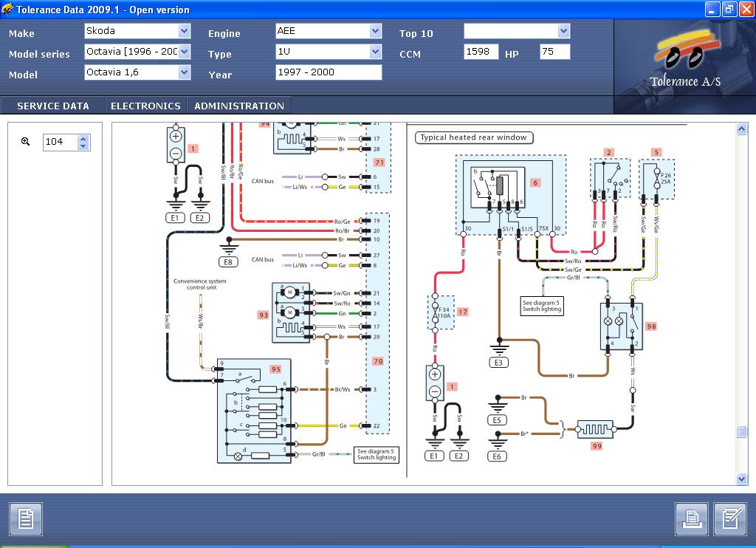Click the vertical scrollbar thumb
The height and width of the screenshot is (548, 756).
click(741, 431)
